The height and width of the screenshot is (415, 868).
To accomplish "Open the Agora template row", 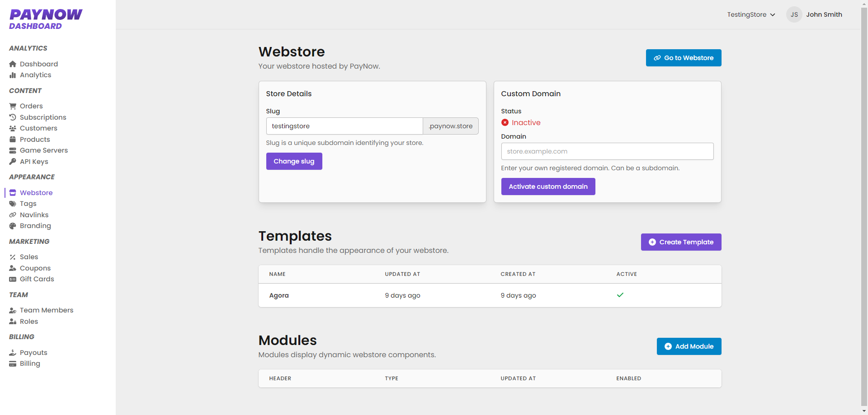I will (279, 295).
